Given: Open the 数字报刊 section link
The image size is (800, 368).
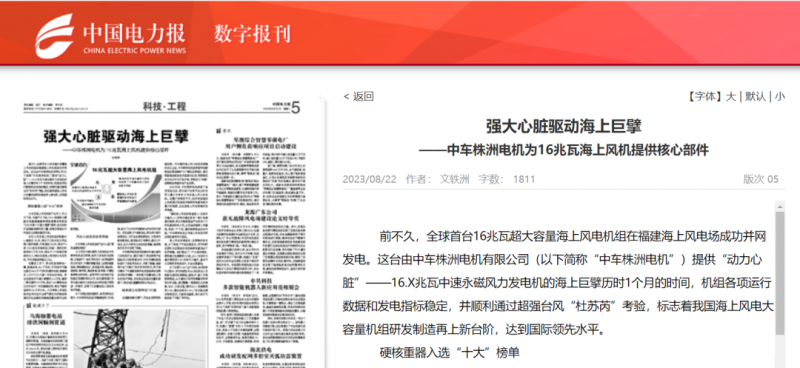Looking at the screenshot, I should (x=252, y=34).
